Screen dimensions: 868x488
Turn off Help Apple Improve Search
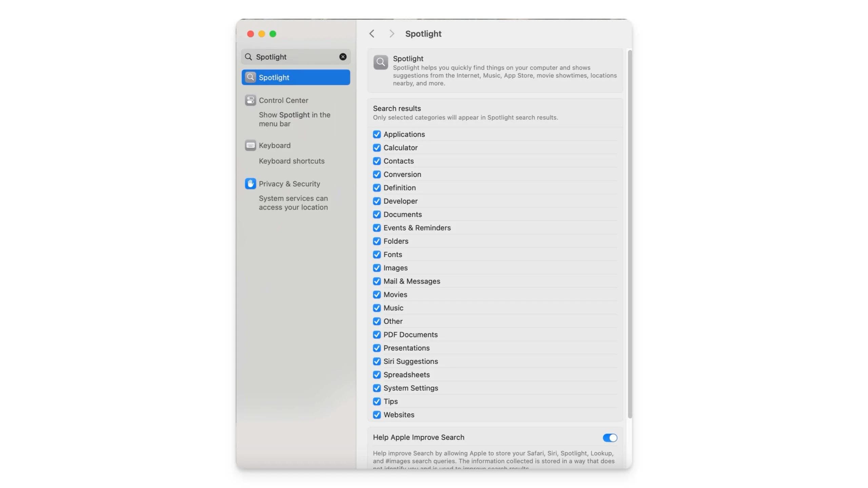tap(610, 438)
